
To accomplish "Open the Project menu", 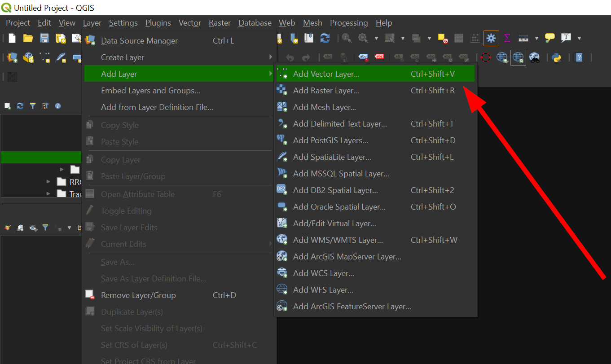I will coord(18,23).
